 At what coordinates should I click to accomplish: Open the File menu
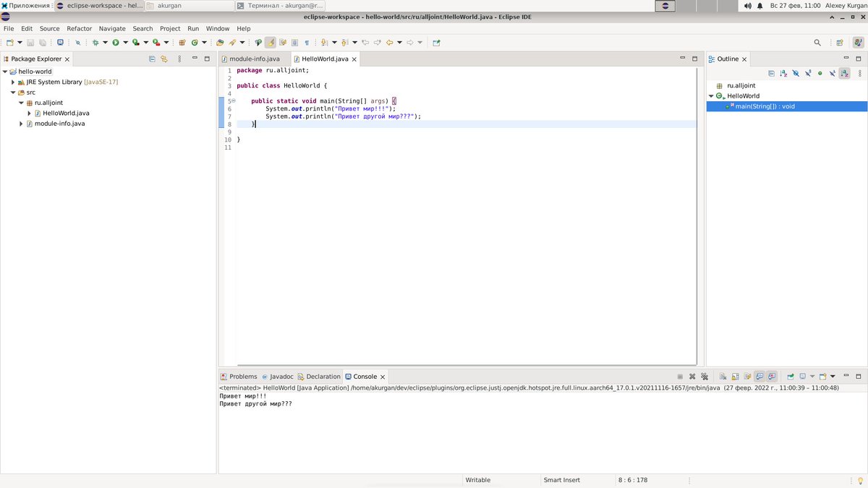(9, 28)
